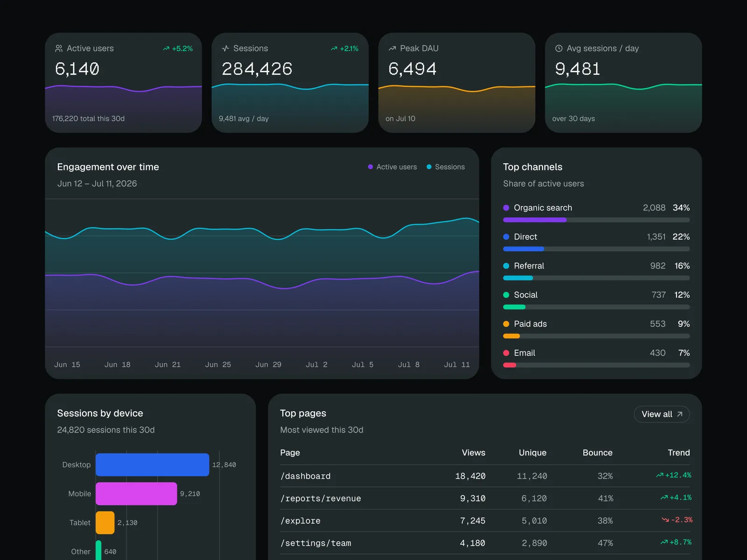Select the /settings/team page row
The width and height of the screenshot is (747, 560).
click(485, 543)
